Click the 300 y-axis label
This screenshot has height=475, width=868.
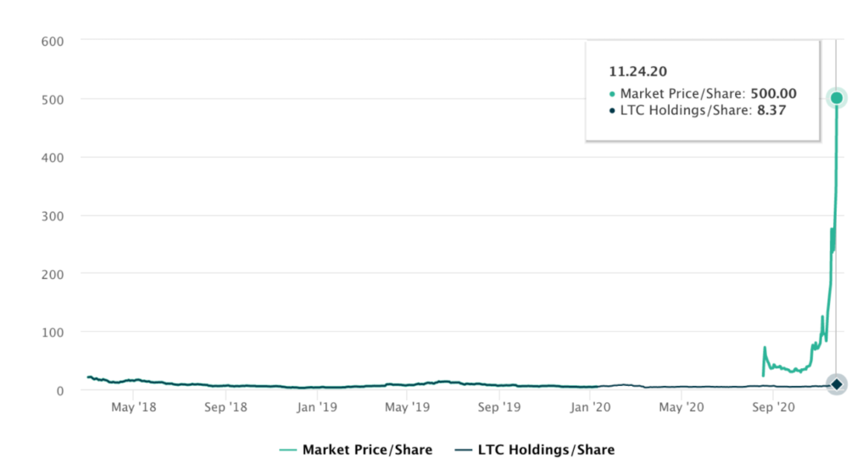[53, 215]
